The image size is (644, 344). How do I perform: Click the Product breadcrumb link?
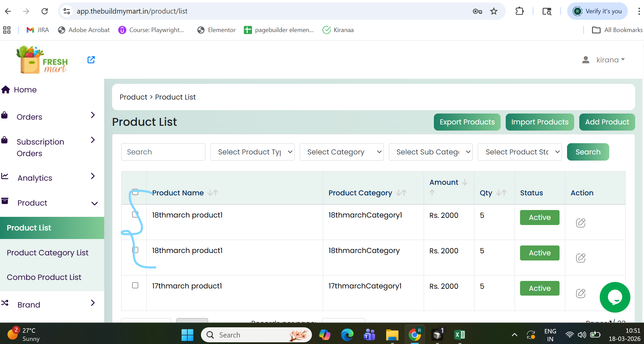click(x=133, y=97)
